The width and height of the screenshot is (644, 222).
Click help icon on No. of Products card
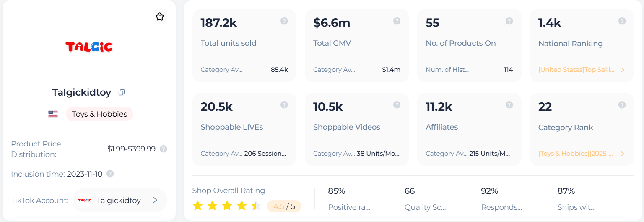[509, 21]
